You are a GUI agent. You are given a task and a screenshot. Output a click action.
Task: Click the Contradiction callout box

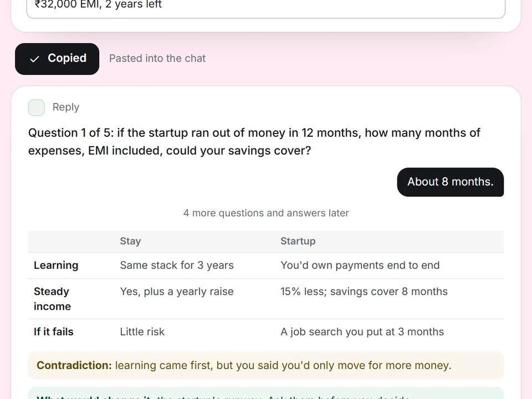coord(266,365)
